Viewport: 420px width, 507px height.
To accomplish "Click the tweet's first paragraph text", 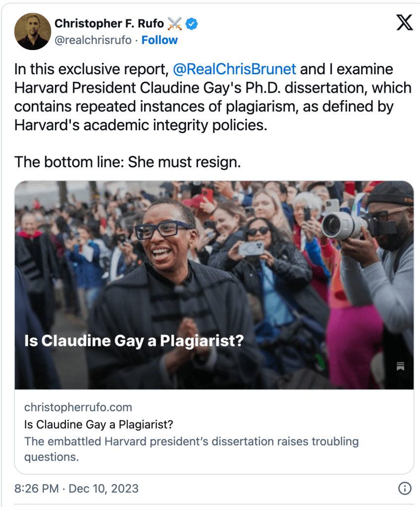I will tap(213, 97).
